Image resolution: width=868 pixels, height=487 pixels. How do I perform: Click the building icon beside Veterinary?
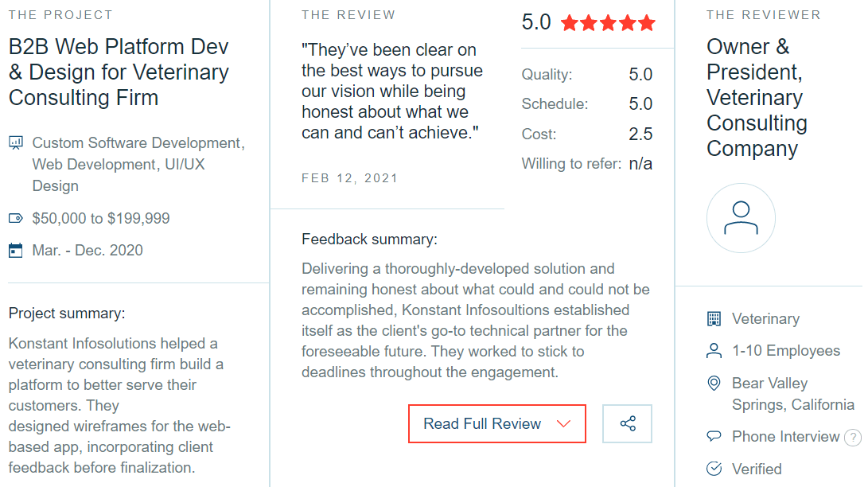coord(714,319)
